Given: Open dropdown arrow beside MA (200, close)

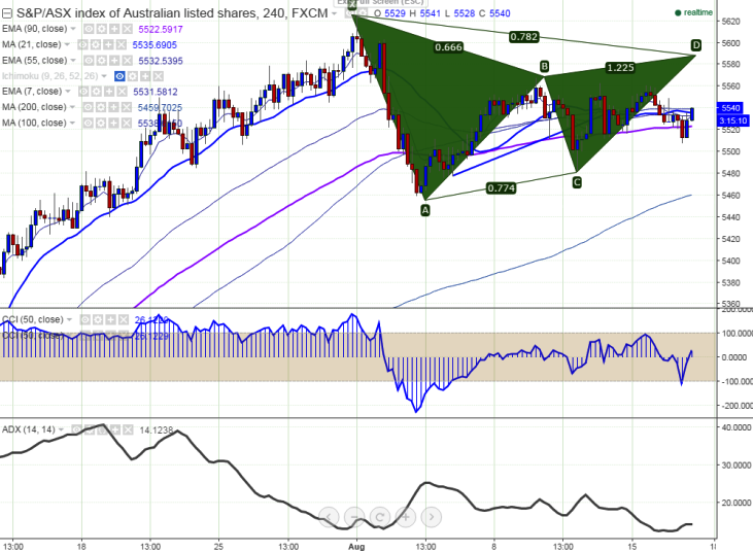Looking at the screenshot, I should click(73, 108).
